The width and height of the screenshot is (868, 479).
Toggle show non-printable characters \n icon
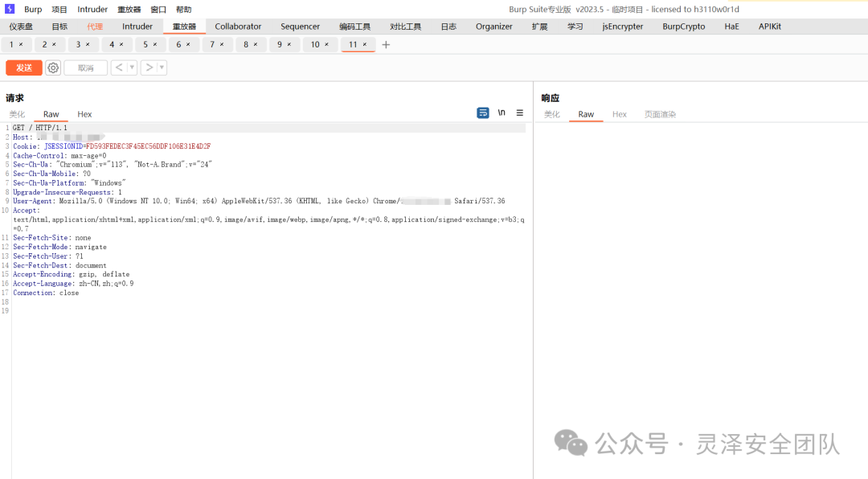pos(502,113)
